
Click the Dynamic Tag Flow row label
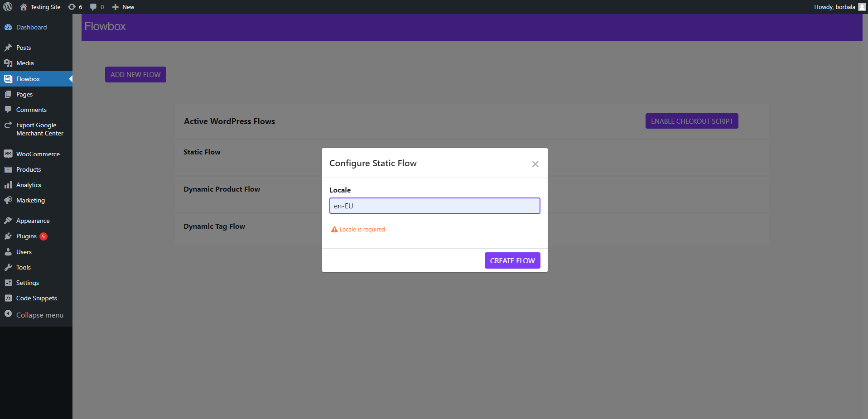coord(214,226)
